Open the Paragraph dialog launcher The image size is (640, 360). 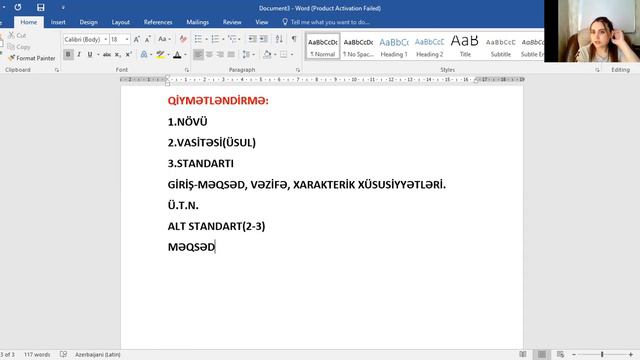coord(298,70)
